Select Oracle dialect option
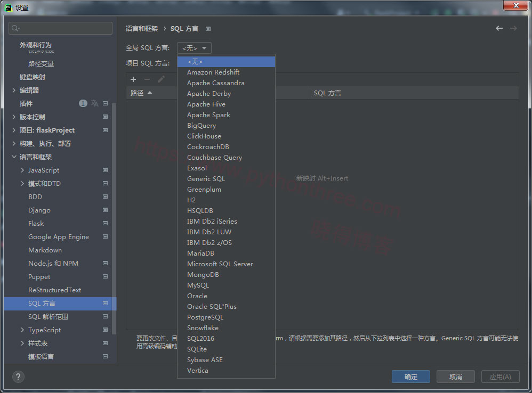Screen dimensions: 532x393 point(227,296)
